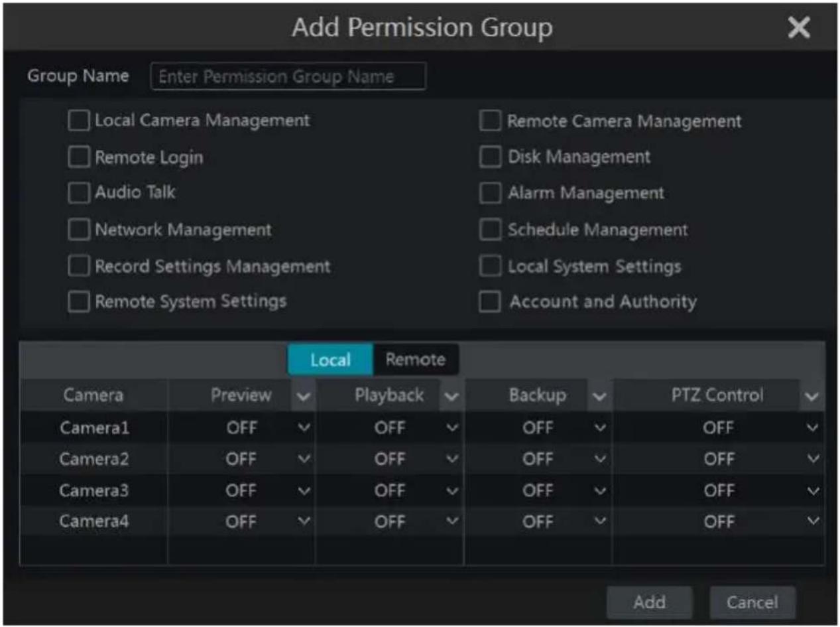
Task: Enable Network Management permission
Action: click(78, 230)
